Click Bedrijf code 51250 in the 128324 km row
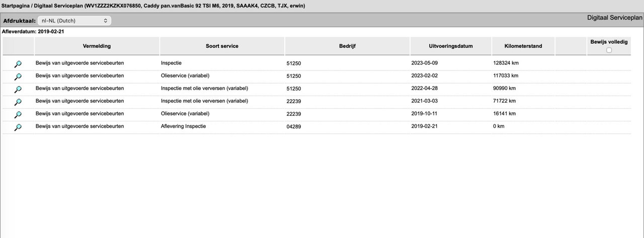This screenshot has width=644, height=238. (x=293, y=64)
